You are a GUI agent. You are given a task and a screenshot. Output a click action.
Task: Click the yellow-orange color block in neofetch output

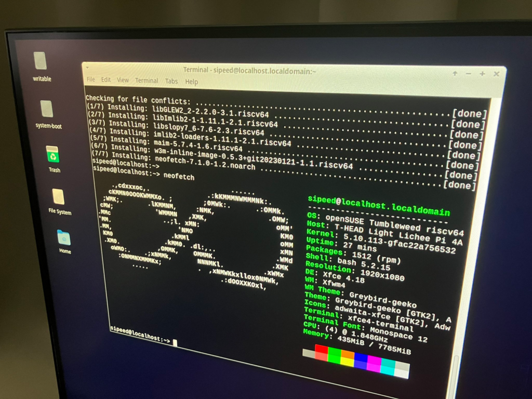tap(348, 358)
